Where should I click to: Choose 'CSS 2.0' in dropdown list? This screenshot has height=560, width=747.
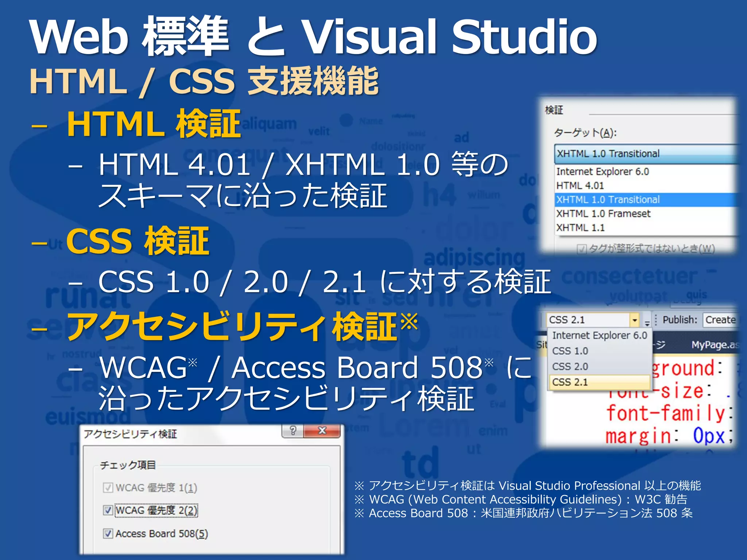click(600, 366)
